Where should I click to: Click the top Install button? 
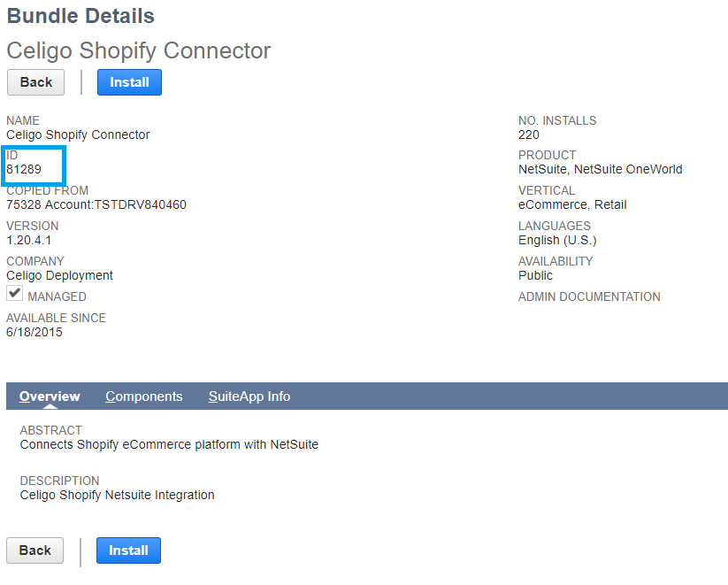(x=129, y=82)
